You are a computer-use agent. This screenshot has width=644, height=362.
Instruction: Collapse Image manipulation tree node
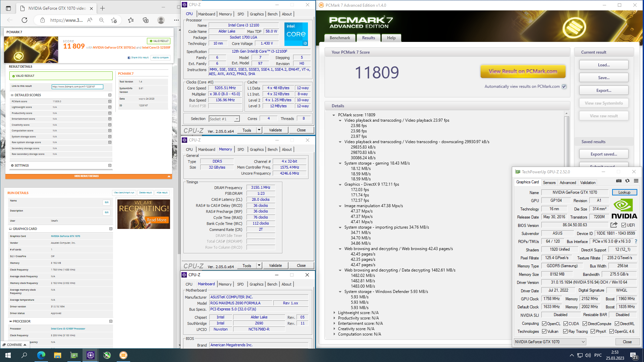[340, 206]
